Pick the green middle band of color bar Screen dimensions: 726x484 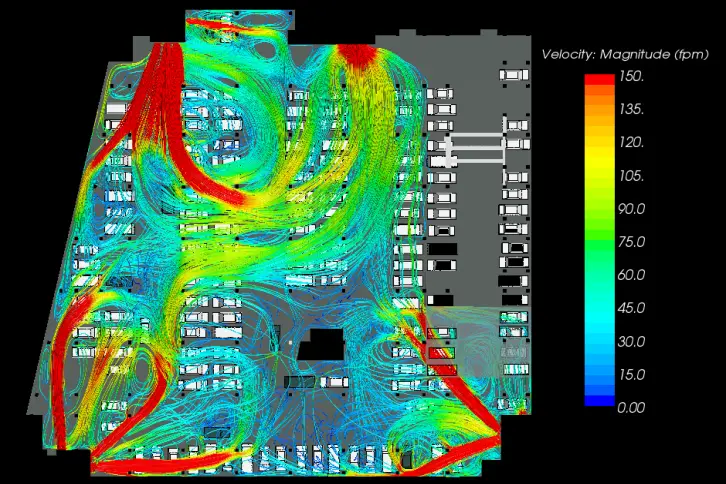pyautogui.click(x=599, y=240)
